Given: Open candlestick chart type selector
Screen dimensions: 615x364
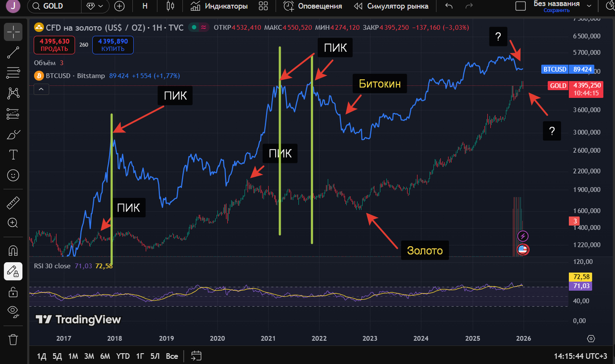Looking at the screenshot, I should (x=170, y=6).
